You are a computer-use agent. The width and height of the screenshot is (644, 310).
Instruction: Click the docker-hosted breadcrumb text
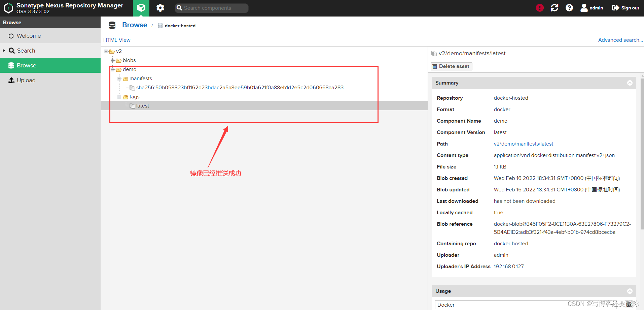[180, 26]
